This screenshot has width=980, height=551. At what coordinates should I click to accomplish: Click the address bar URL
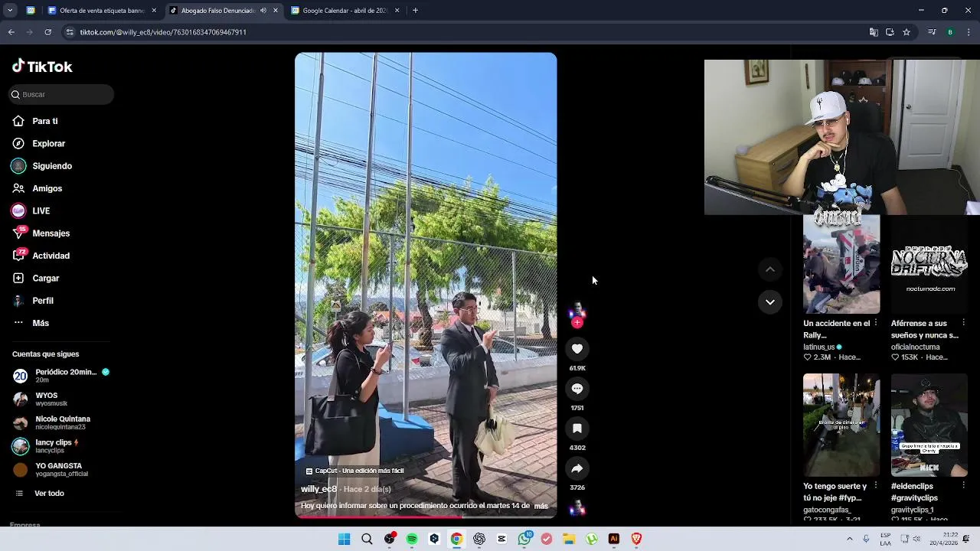[x=163, y=32]
